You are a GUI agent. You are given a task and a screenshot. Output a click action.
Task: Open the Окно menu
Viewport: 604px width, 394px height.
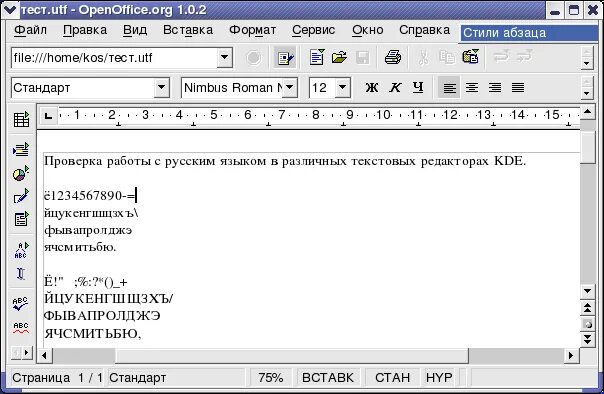pyautogui.click(x=367, y=30)
